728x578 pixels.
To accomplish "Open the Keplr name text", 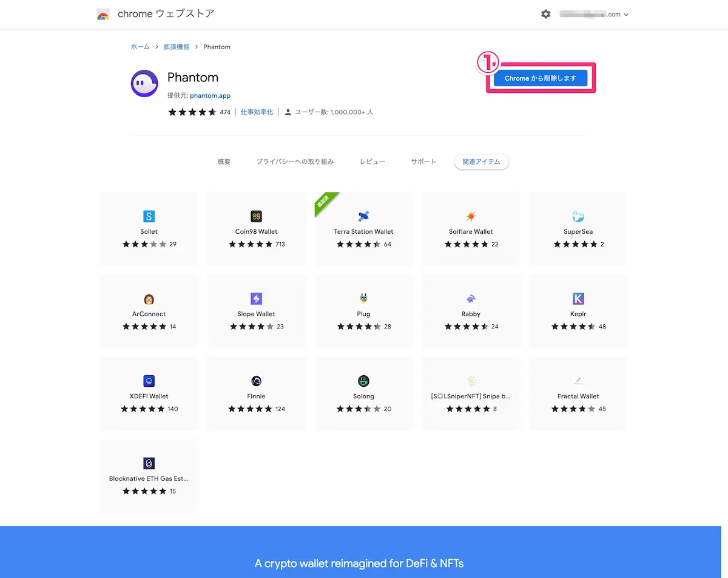I will 578,314.
